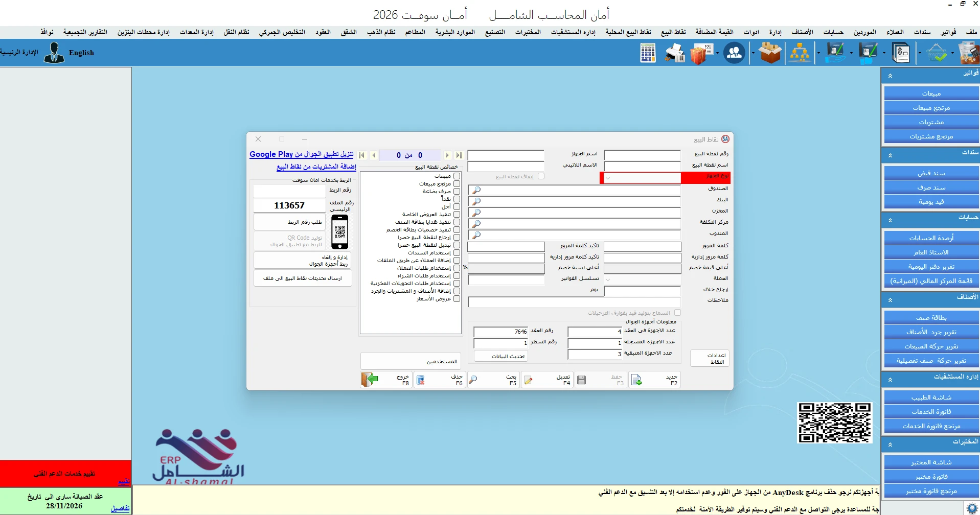
Task: Click the magnifier beside مركز التكلفة field
Action: (x=476, y=224)
